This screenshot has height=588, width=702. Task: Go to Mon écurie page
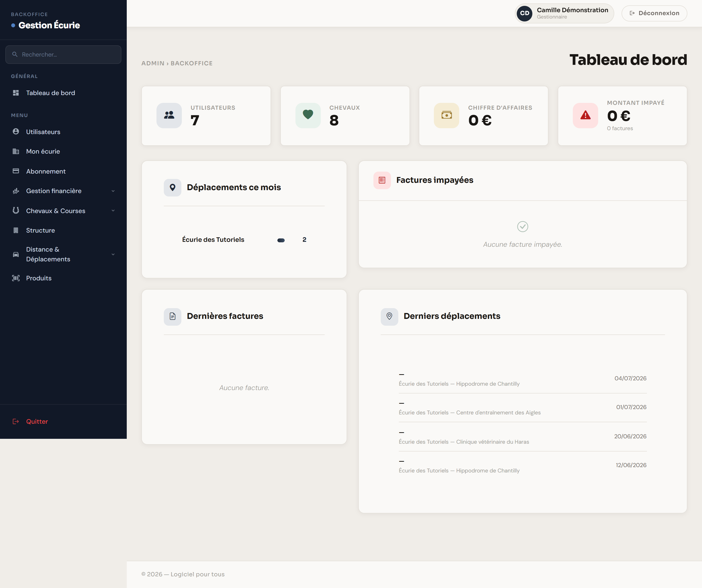(x=63, y=151)
